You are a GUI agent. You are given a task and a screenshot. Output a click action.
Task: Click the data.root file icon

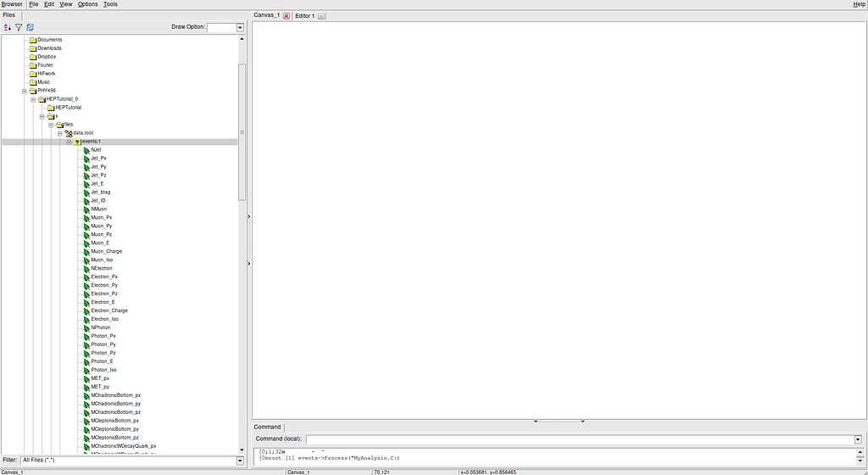pyautogui.click(x=68, y=133)
